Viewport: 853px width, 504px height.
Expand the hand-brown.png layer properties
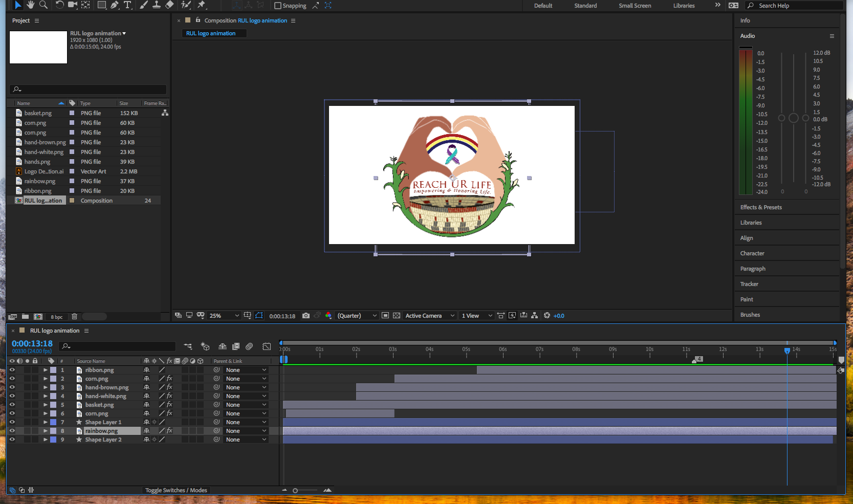click(46, 387)
